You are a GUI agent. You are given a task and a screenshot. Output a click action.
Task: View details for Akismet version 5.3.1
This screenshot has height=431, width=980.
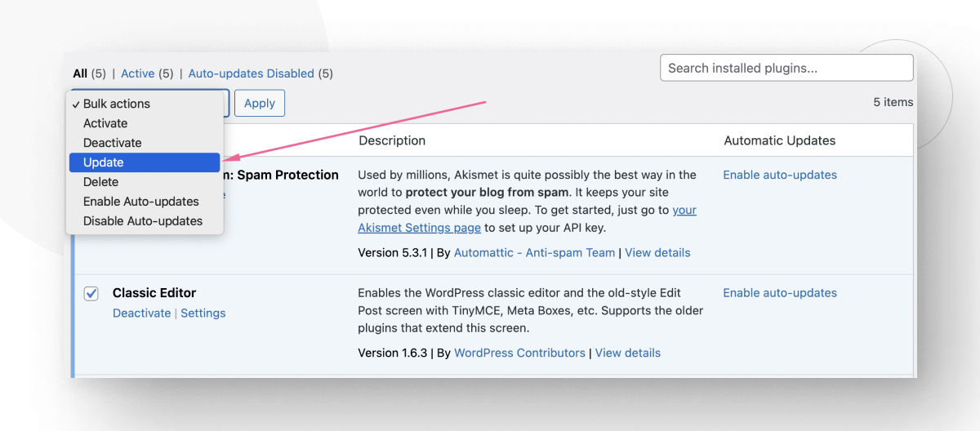click(657, 253)
